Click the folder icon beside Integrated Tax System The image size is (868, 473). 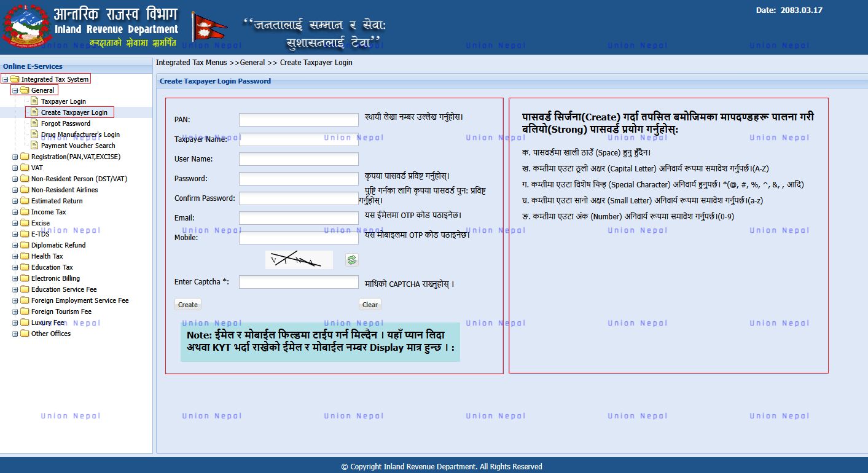pos(15,79)
